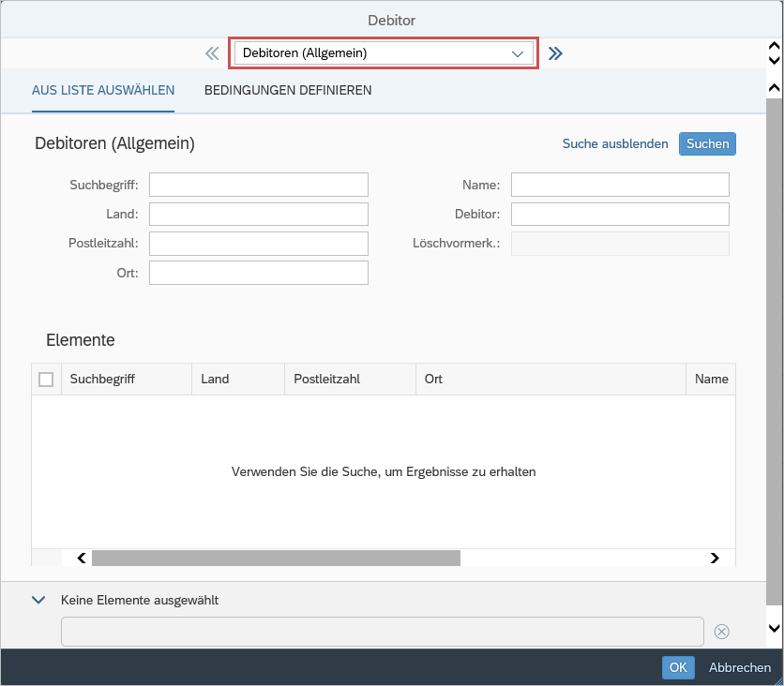Click into the Postleitzahl field

pos(259,244)
